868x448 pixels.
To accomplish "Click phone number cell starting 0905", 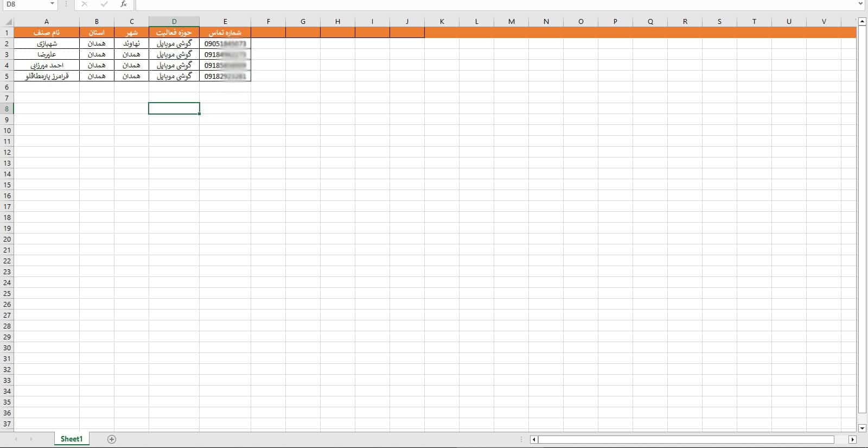I will 225,43.
